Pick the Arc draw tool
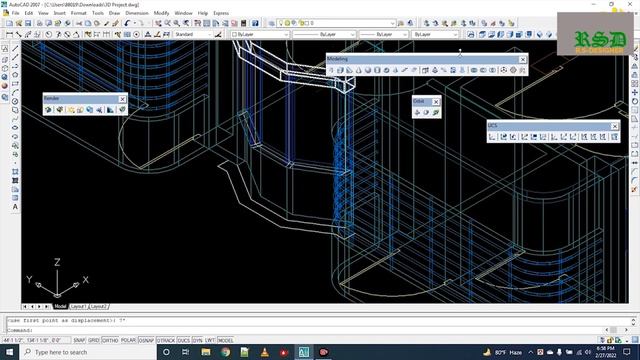This screenshot has height=360, width=640. (x=15, y=93)
